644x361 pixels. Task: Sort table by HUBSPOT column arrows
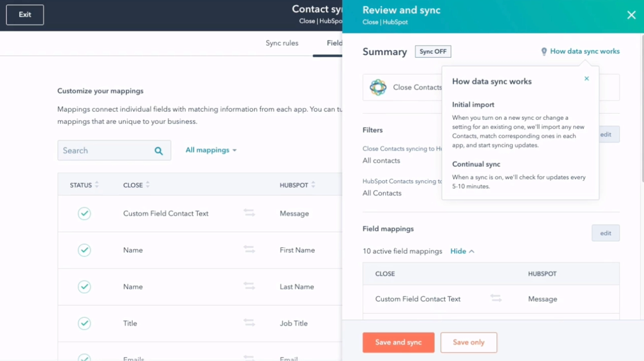pos(313,185)
